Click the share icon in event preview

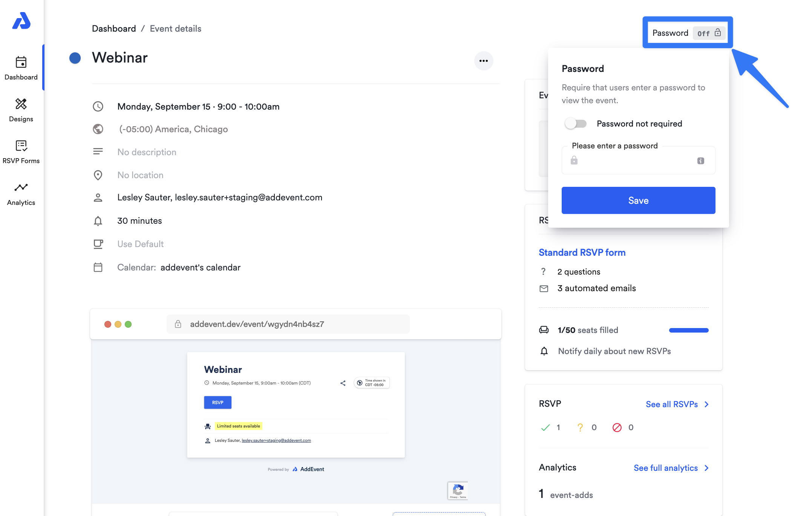click(x=343, y=383)
